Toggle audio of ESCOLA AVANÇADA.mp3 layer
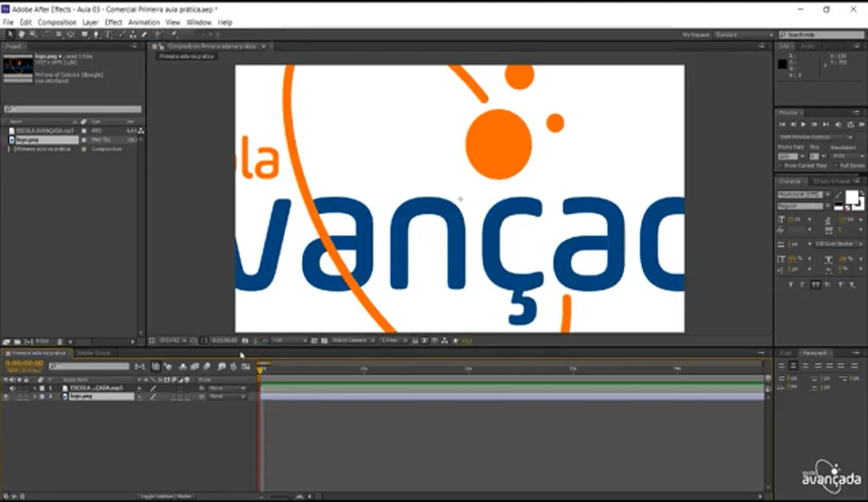This screenshot has width=868, height=502. pos(12,388)
